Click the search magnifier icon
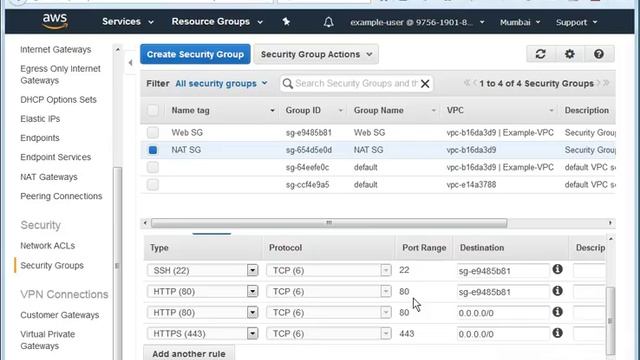Viewport: 640px width, 360px height. [287, 84]
